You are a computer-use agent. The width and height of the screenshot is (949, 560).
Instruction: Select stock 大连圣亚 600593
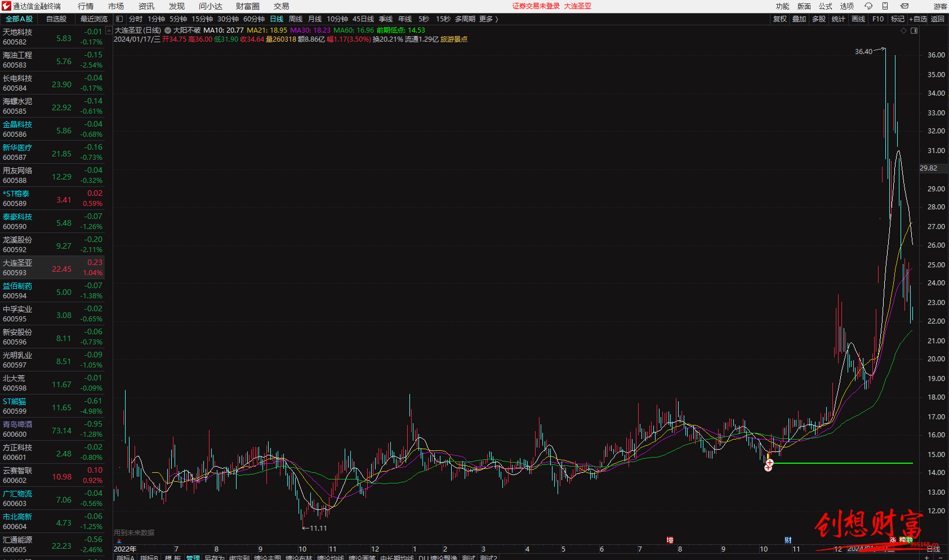click(52, 268)
